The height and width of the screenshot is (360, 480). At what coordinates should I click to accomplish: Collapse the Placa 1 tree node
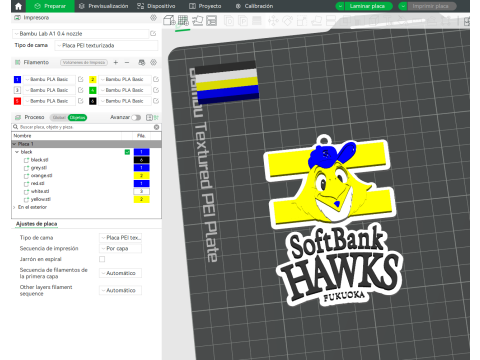pyautogui.click(x=14, y=144)
